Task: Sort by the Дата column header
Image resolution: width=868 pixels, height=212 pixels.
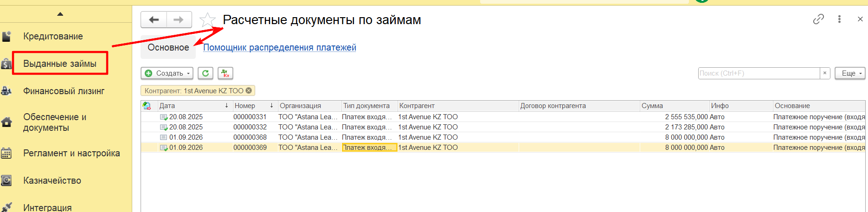Action: 194,106
